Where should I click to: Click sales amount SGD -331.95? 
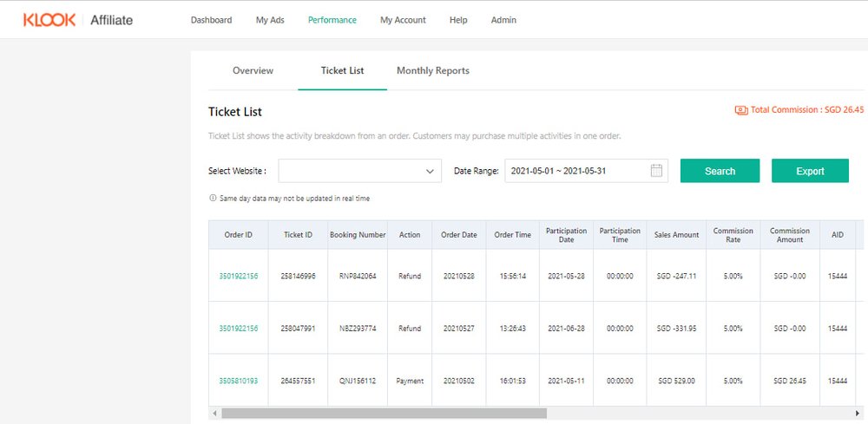pyautogui.click(x=676, y=329)
